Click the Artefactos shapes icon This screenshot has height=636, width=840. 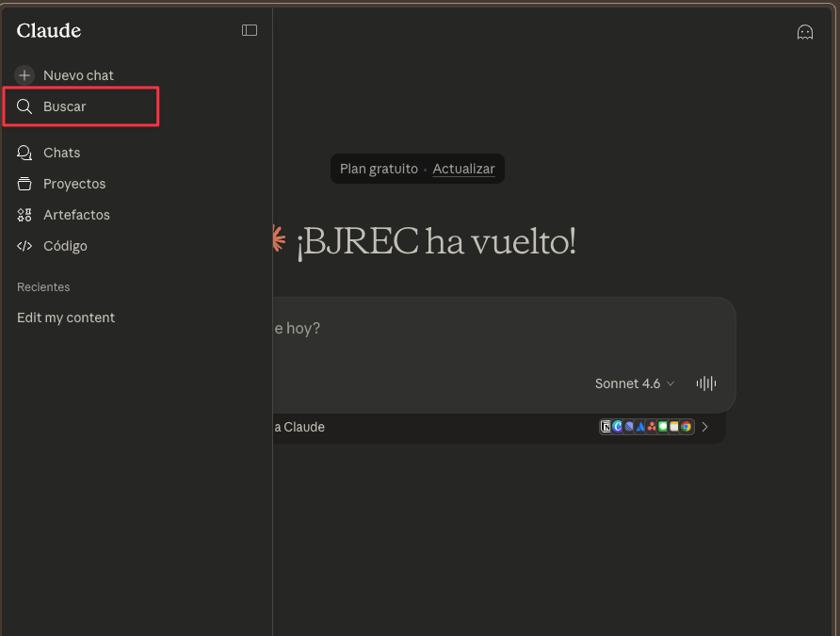pyautogui.click(x=24, y=215)
